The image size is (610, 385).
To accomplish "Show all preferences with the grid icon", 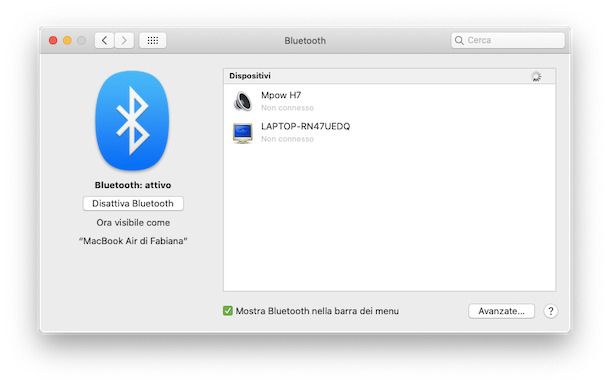I will point(153,40).
